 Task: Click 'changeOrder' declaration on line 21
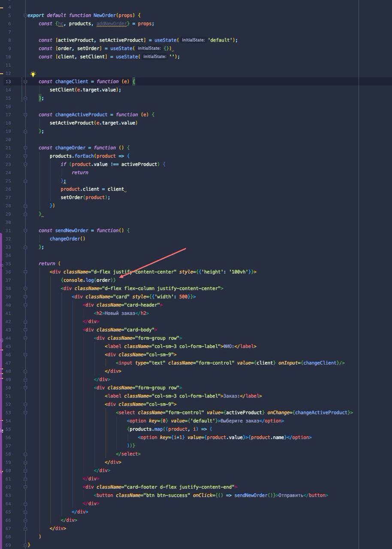click(70, 148)
